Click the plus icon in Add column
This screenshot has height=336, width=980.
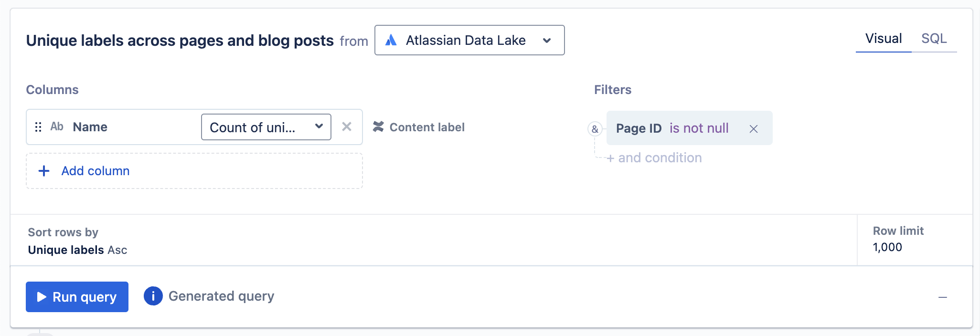point(44,171)
